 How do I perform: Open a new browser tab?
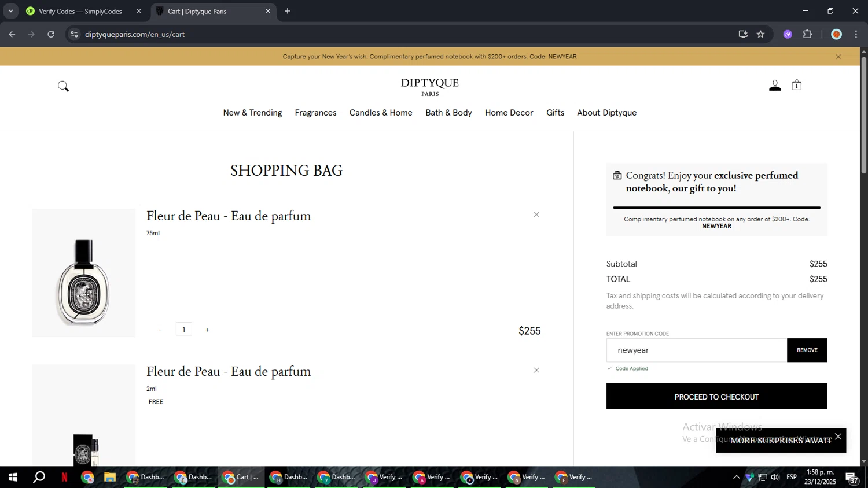click(288, 11)
